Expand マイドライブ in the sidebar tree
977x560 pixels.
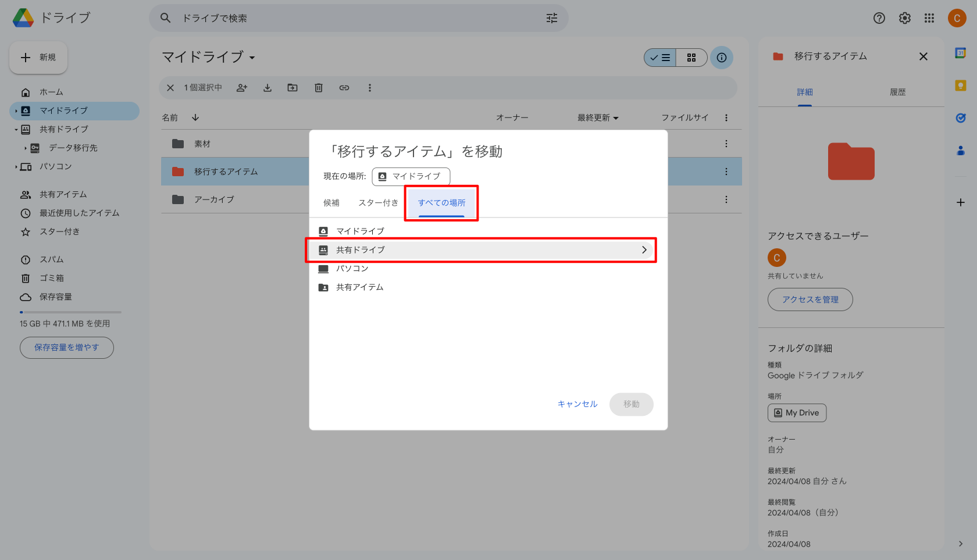(x=16, y=110)
